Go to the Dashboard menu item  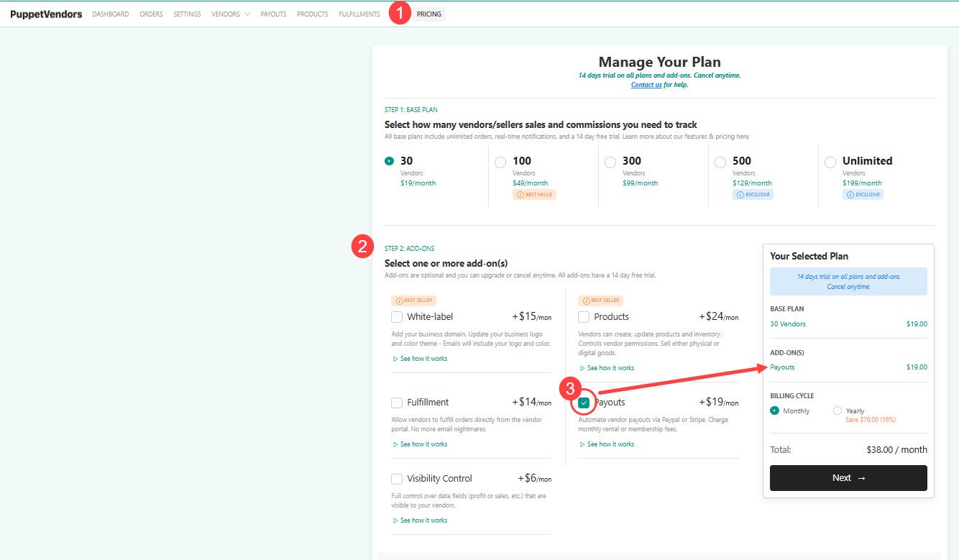111,14
